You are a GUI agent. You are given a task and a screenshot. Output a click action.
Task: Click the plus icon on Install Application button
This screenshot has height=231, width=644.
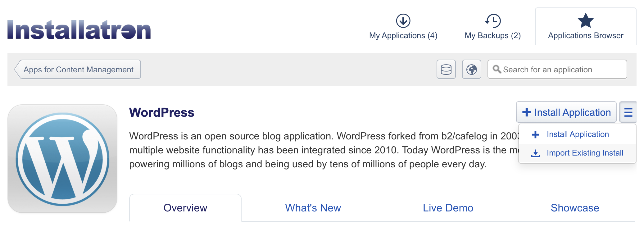pyautogui.click(x=527, y=112)
